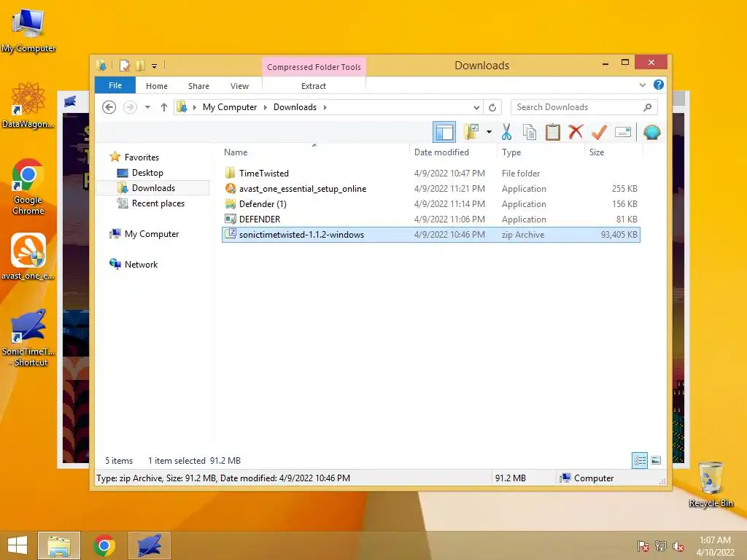The image size is (747, 560).
Task: Select the SonicTimeT... Shortcut desktop icon
Action: [28, 338]
